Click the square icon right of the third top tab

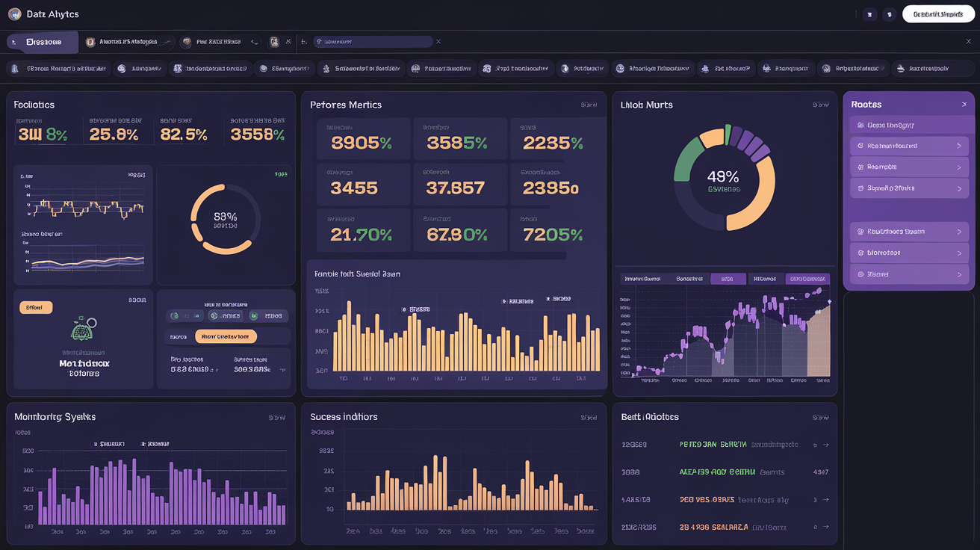[275, 43]
